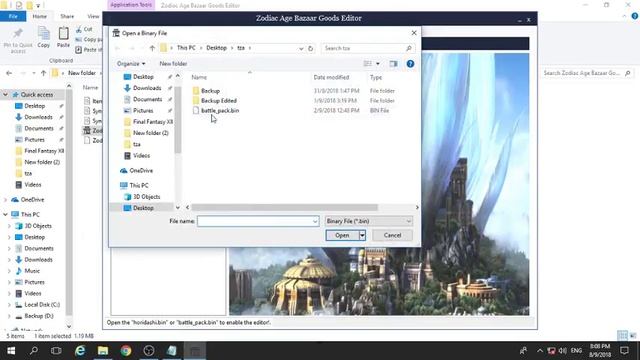Click the Open button in dialog

(x=342, y=235)
